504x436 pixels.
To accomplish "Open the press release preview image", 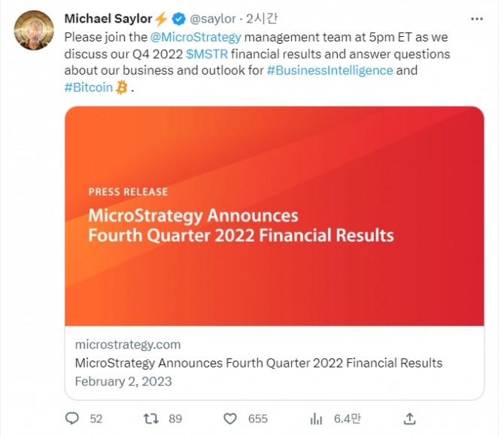I will pyautogui.click(x=274, y=216).
